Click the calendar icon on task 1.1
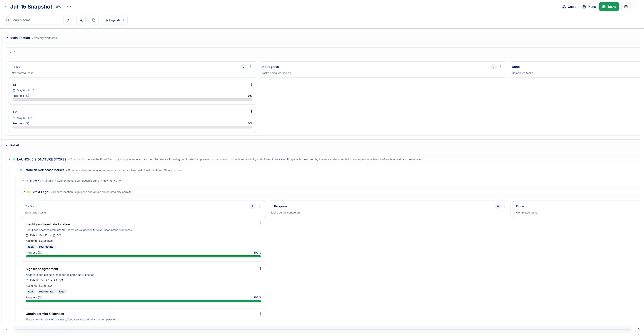644x336 pixels. 14,91
